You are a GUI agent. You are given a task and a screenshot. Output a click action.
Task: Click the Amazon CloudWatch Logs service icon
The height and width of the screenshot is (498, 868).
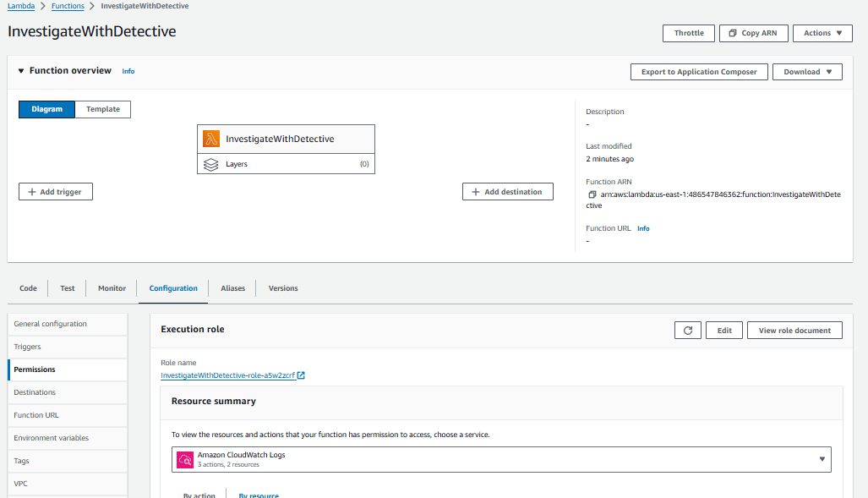click(x=185, y=459)
